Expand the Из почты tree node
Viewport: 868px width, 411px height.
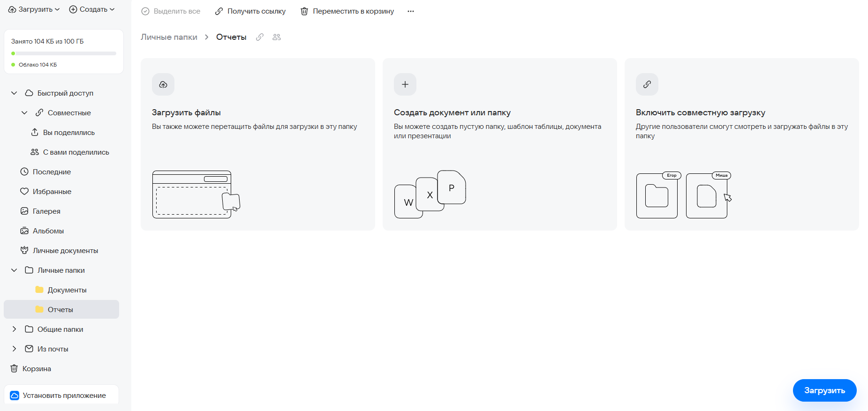(14, 349)
